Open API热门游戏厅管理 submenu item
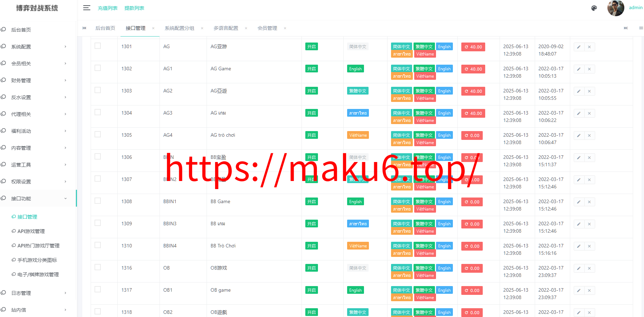Image resolution: width=644 pixels, height=317 pixels. tap(39, 246)
